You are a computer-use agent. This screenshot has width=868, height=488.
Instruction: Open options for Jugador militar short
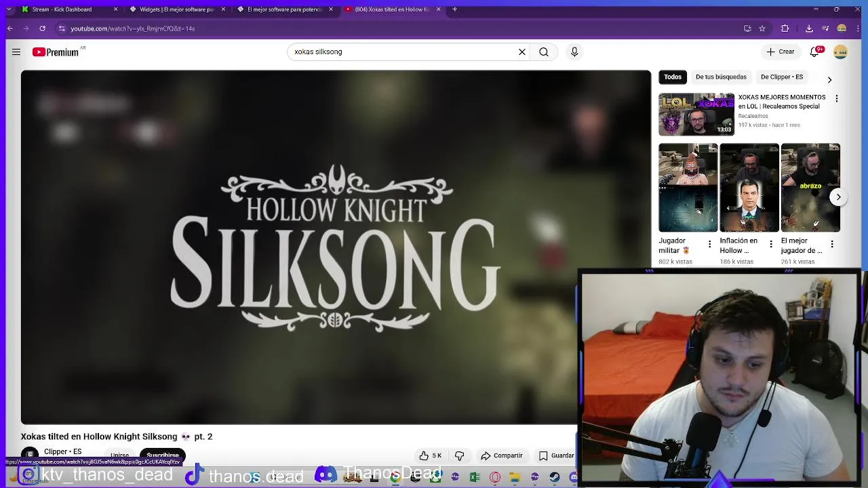tap(709, 244)
